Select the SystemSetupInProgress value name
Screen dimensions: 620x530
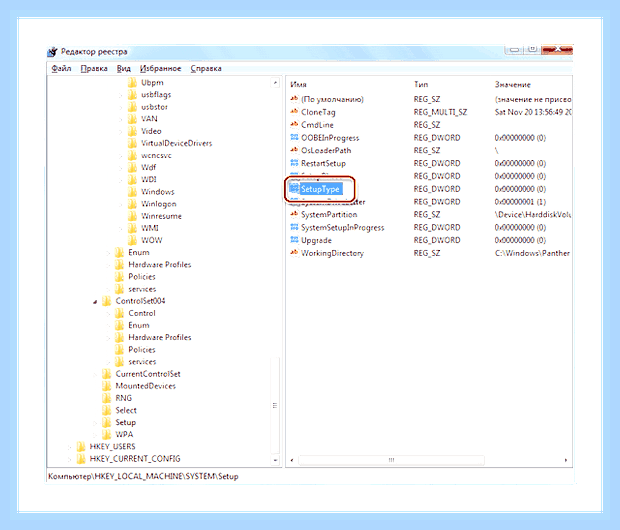click(x=343, y=227)
